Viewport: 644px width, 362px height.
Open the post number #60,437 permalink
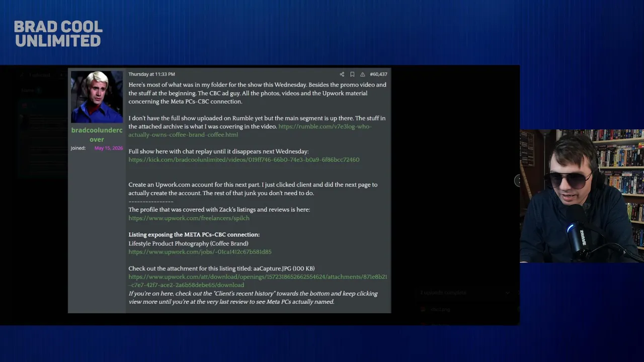pos(378,74)
